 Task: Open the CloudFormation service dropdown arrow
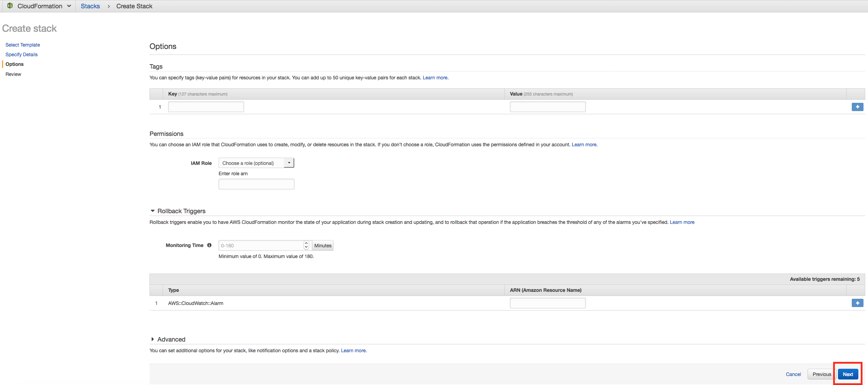69,6
